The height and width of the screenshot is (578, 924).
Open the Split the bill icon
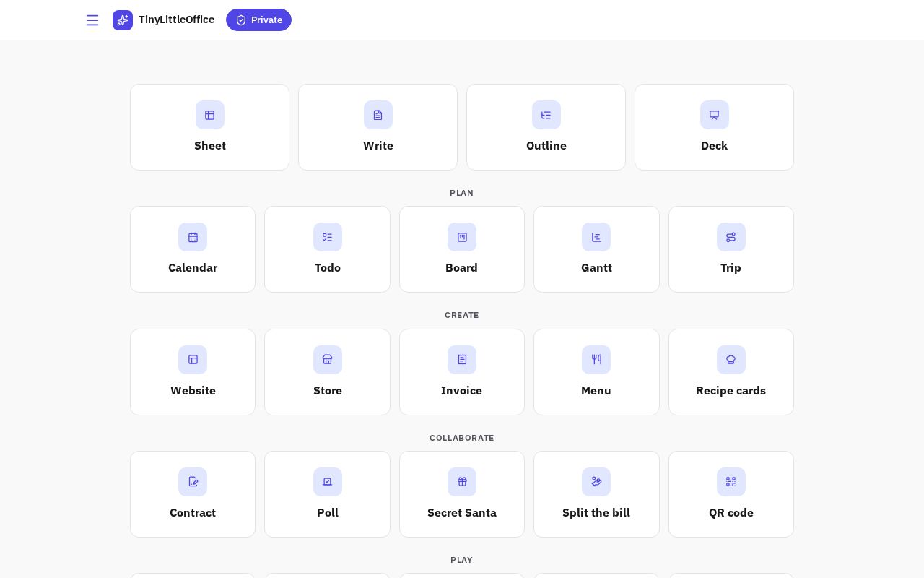[x=596, y=482]
